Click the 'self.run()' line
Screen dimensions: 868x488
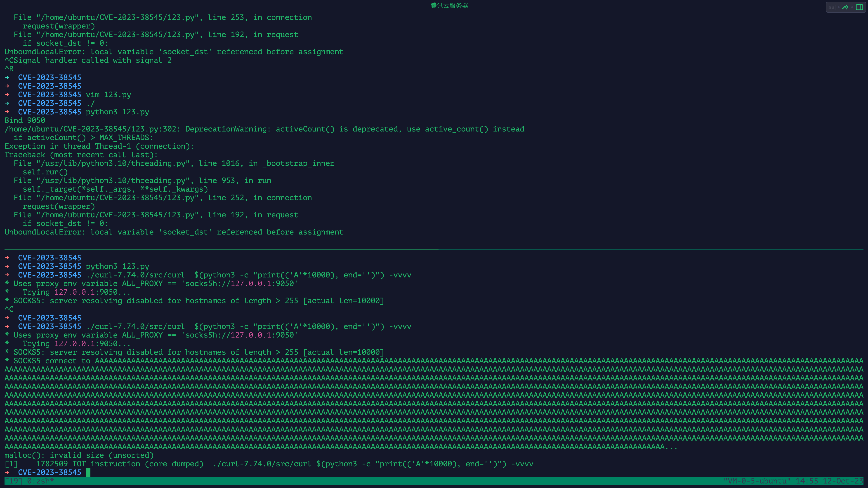[x=45, y=172]
